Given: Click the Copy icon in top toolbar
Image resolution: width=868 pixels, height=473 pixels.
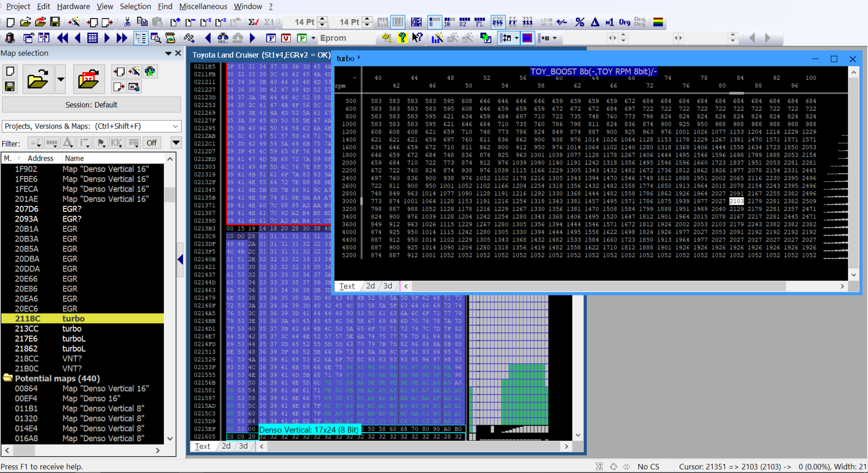Looking at the screenshot, I should pyautogui.click(x=142, y=22).
